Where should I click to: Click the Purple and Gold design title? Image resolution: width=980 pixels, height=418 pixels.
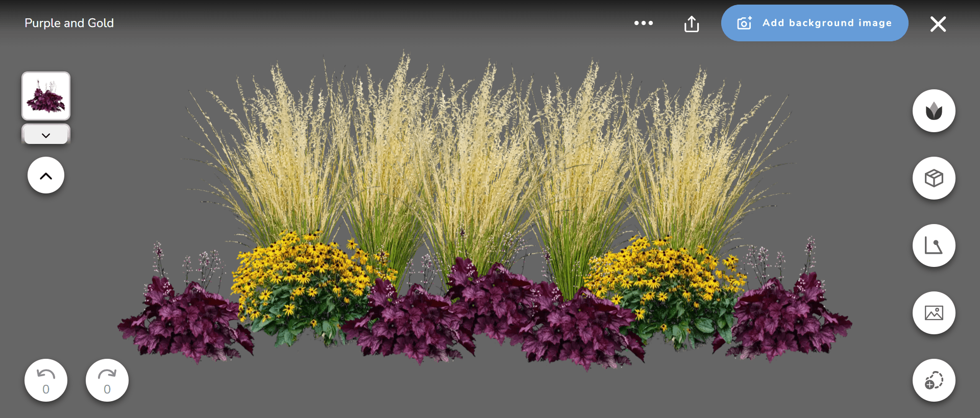coord(69,23)
